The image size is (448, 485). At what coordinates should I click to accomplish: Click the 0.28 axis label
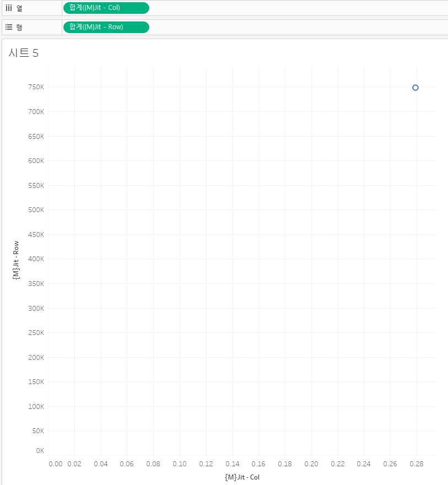[417, 464]
